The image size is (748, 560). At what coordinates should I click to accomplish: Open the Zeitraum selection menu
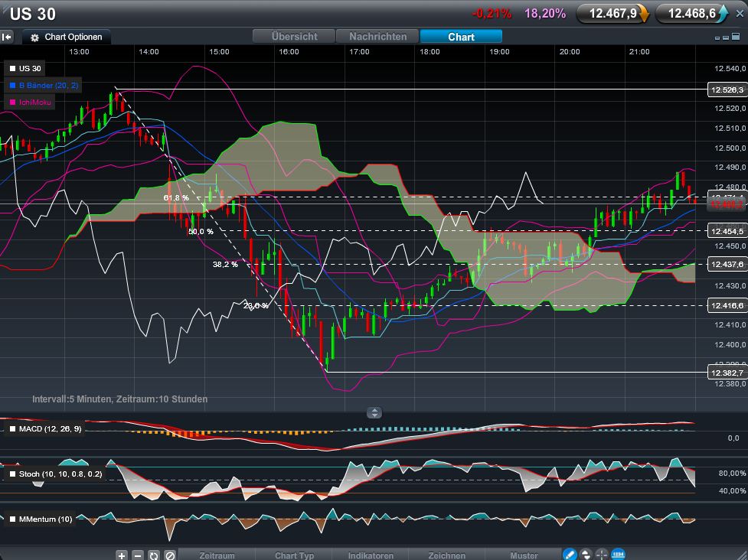217,555
